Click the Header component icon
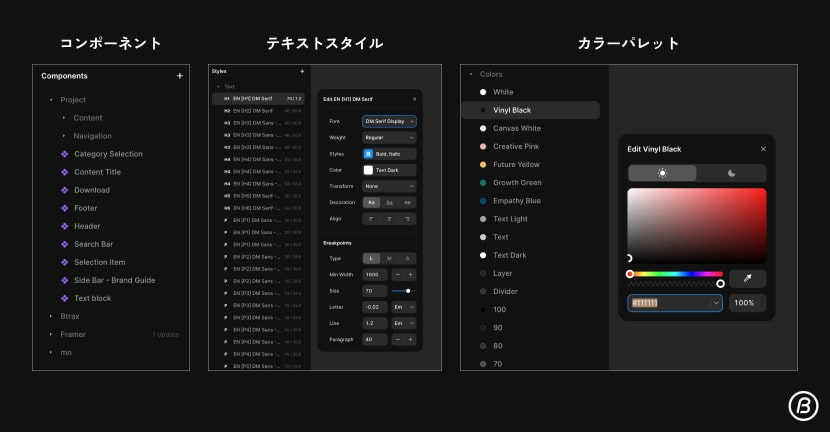Image resolution: width=830 pixels, height=432 pixels. pyautogui.click(x=65, y=226)
